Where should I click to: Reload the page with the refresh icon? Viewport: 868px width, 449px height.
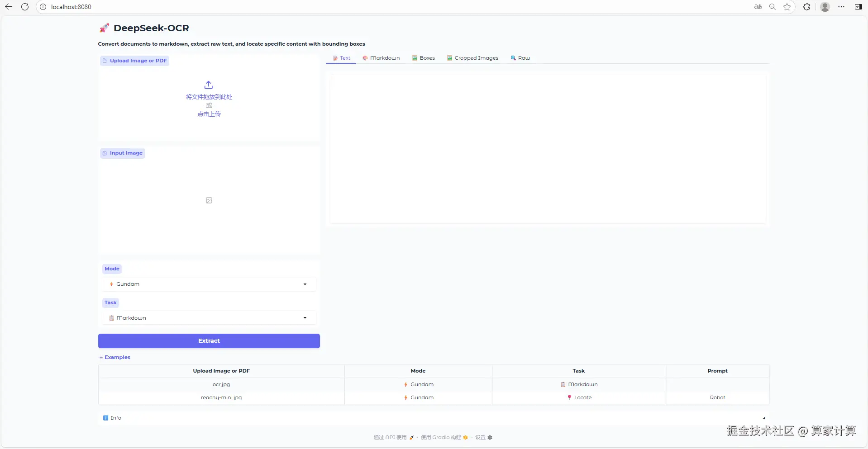25,7
